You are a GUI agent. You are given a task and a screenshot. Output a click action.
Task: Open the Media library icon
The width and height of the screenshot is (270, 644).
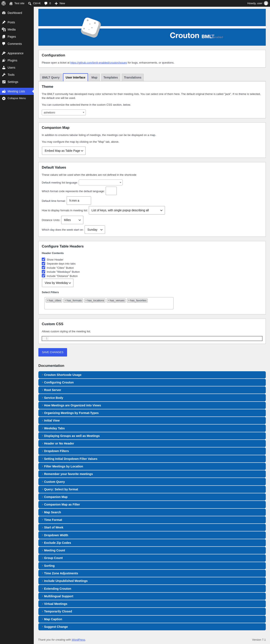[4, 29]
